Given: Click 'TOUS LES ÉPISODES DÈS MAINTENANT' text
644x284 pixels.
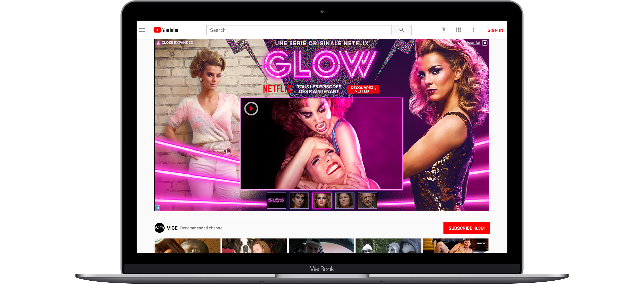Looking at the screenshot, I should point(319,89).
